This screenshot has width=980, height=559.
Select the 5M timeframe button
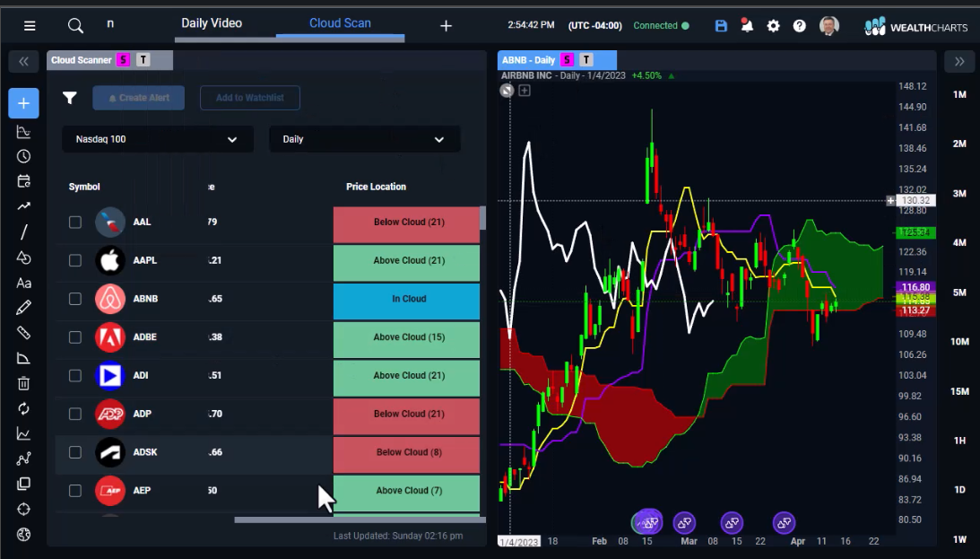click(x=959, y=293)
